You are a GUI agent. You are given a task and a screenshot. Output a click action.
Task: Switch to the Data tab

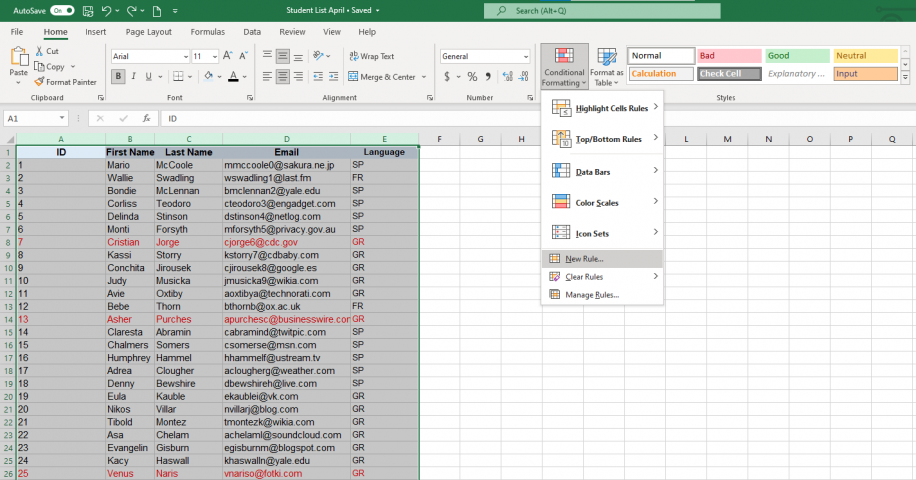252,32
